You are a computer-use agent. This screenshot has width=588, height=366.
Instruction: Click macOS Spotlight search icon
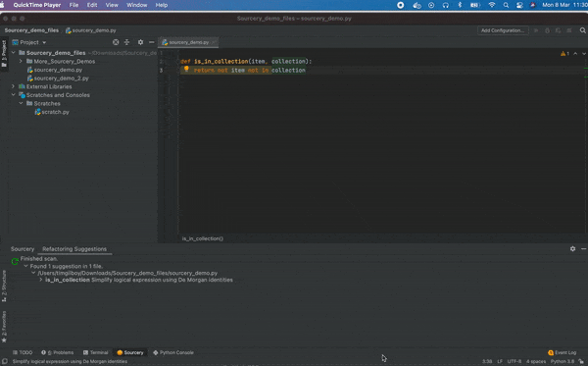click(x=506, y=5)
